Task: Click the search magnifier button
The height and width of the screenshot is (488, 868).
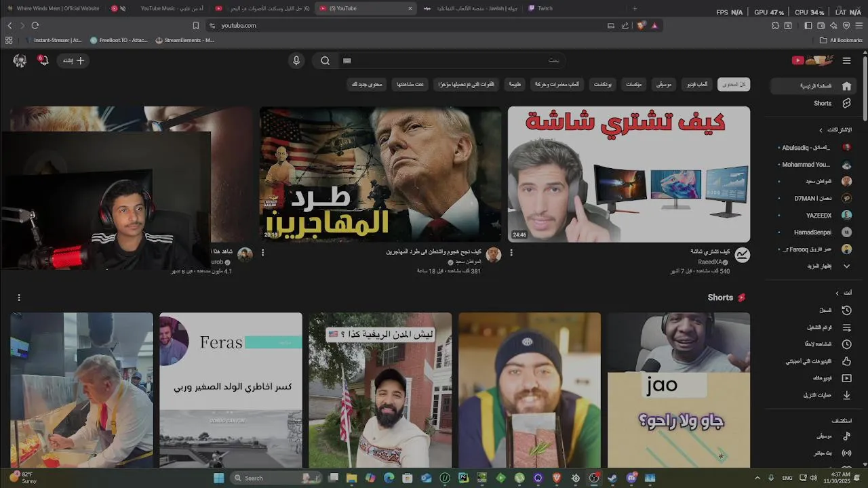Action: pos(325,60)
